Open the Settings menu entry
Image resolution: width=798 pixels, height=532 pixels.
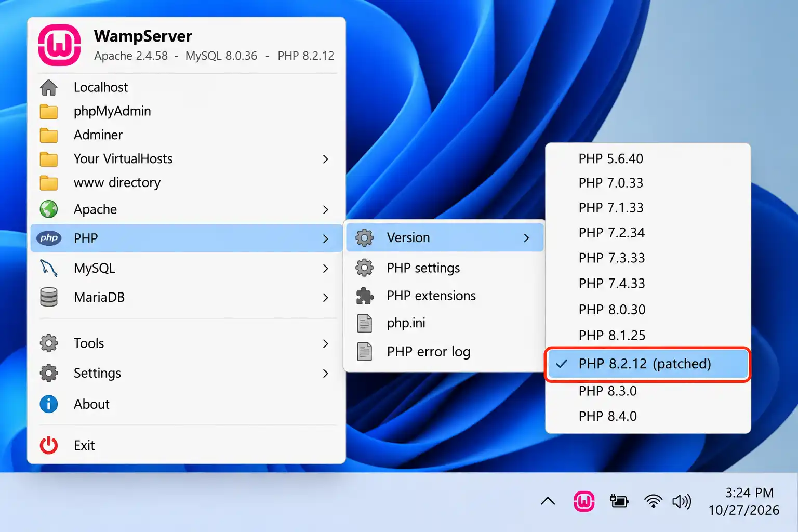click(186, 373)
